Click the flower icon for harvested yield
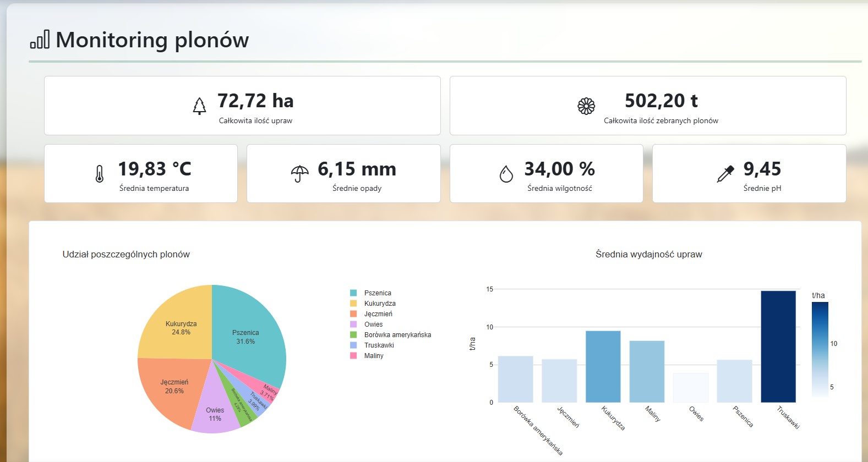Image resolution: width=868 pixels, height=462 pixels. tap(586, 106)
